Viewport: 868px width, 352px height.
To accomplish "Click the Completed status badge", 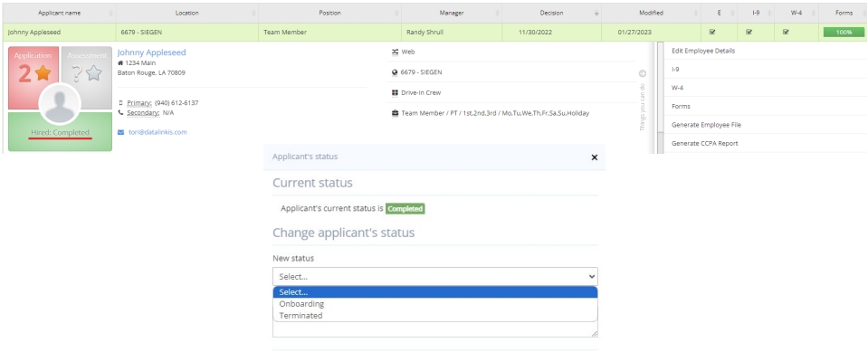I will (x=405, y=209).
